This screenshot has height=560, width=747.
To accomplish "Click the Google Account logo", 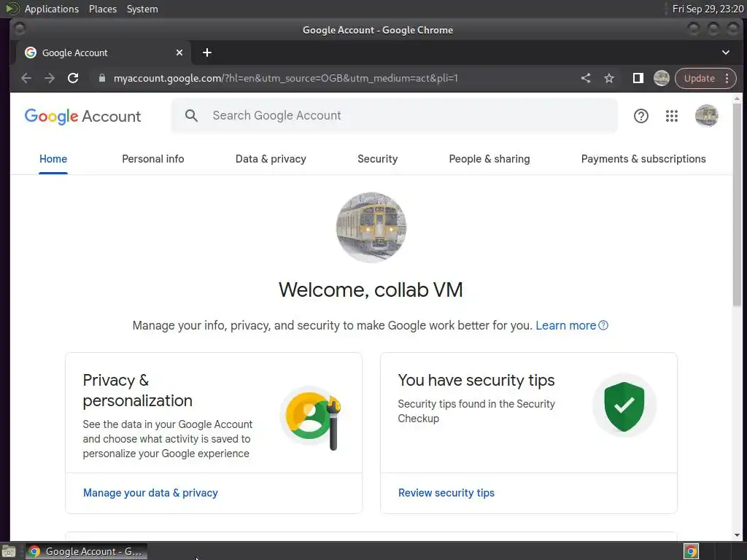I will tap(83, 116).
